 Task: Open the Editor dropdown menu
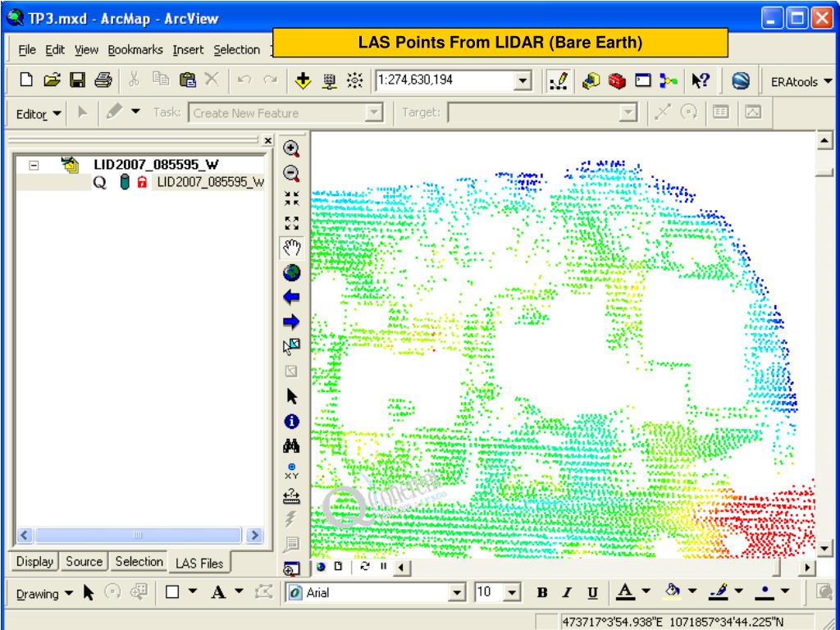(39, 113)
